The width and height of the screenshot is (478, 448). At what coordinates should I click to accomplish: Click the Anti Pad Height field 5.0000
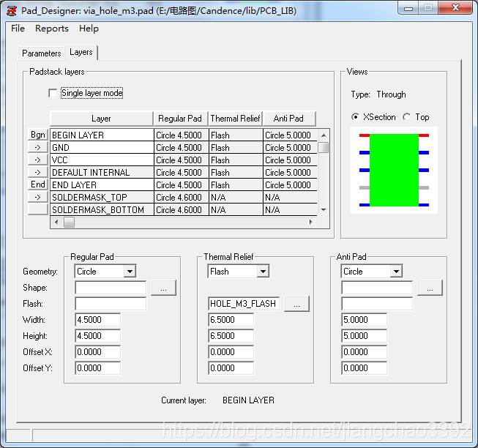[365, 336]
